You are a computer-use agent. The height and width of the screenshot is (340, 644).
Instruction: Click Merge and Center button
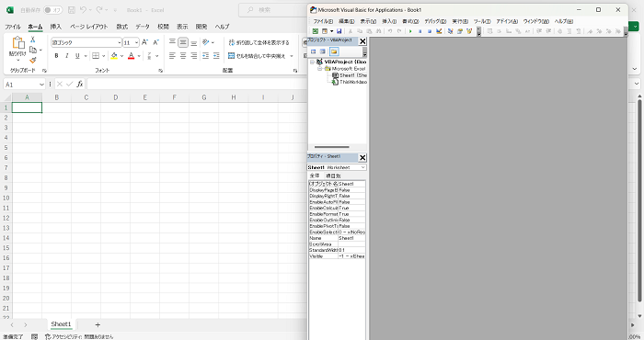[x=257, y=56]
